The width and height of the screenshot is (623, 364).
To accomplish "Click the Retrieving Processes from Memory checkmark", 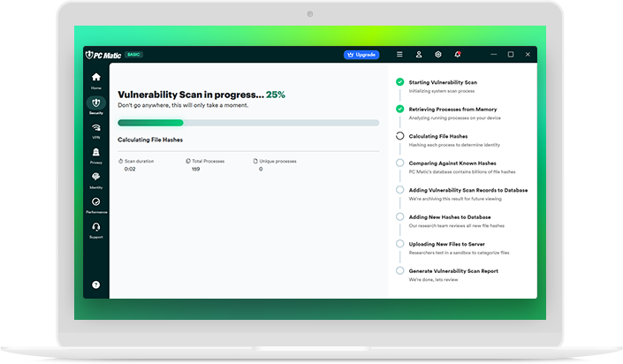I will point(399,109).
